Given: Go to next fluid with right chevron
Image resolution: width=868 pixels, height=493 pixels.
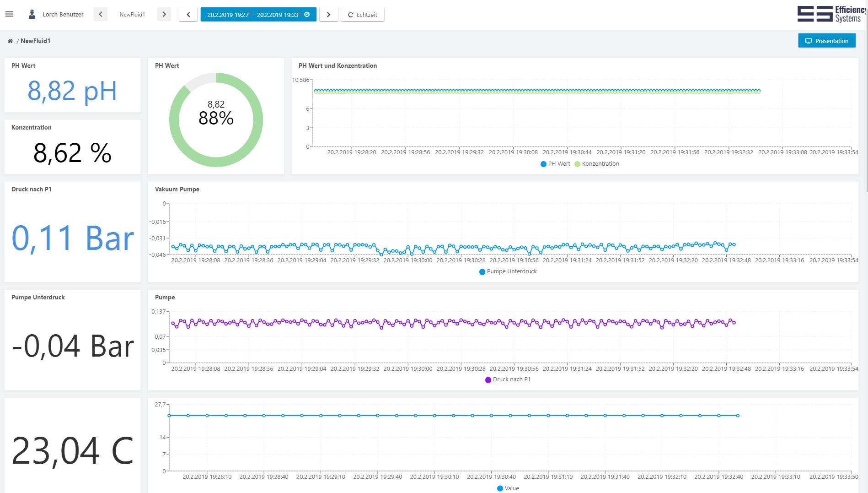Looking at the screenshot, I should click(x=164, y=14).
